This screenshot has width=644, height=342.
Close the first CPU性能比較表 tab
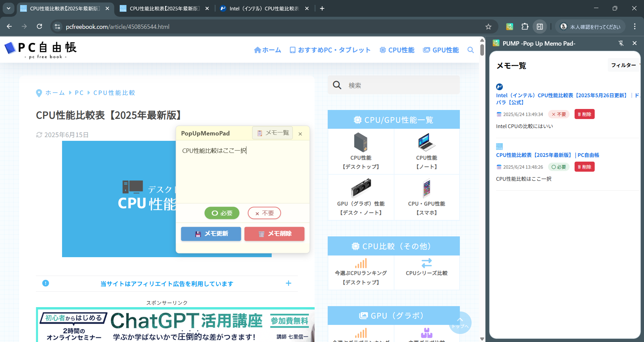click(x=107, y=8)
